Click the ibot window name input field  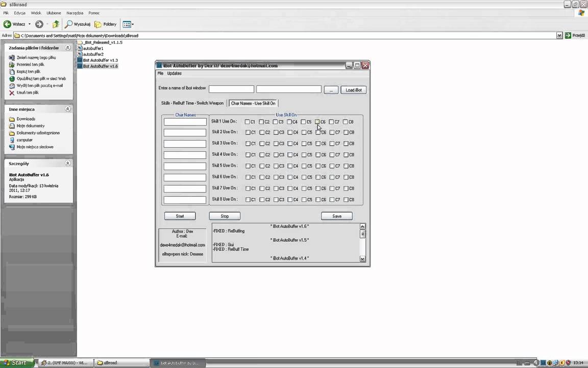[x=231, y=88]
